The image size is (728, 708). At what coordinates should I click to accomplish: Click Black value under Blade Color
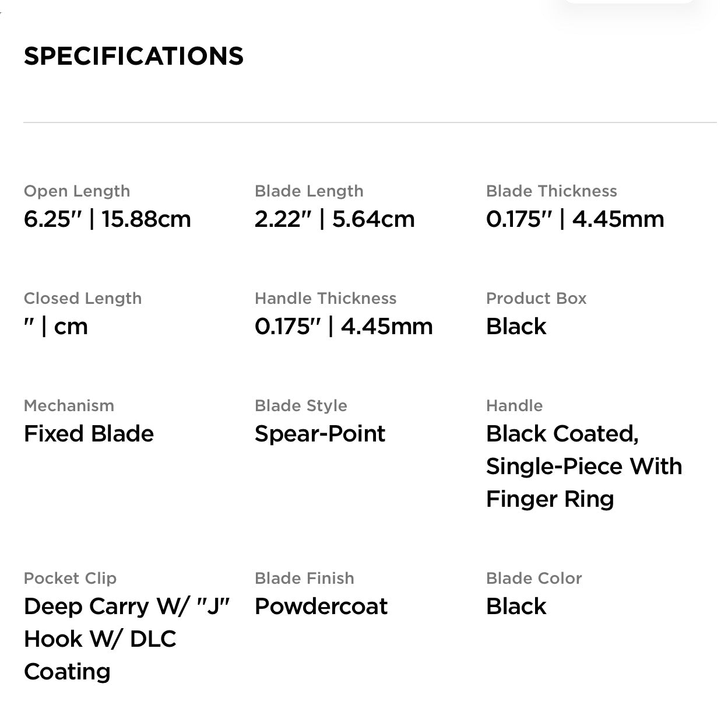(x=516, y=607)
